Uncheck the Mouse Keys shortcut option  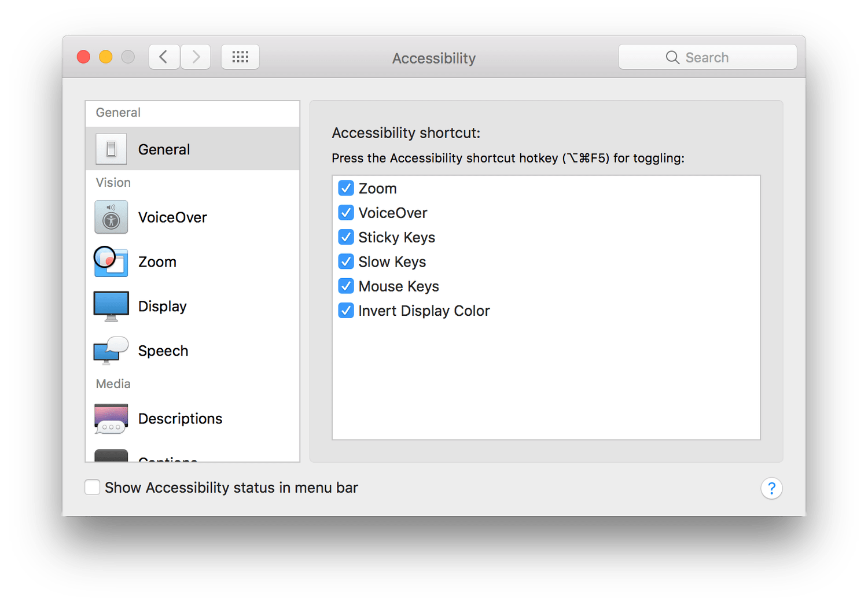pos(346,286)
